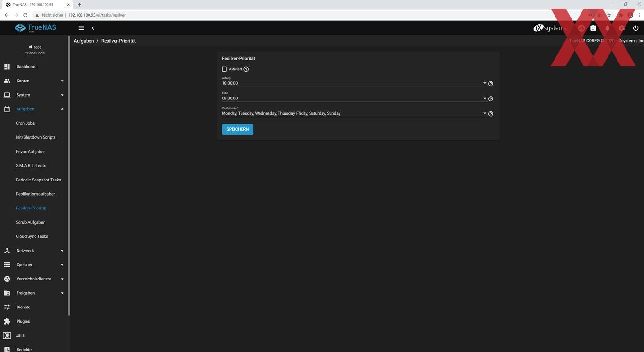Open Berichte in the sidebar

pos(35,349)
